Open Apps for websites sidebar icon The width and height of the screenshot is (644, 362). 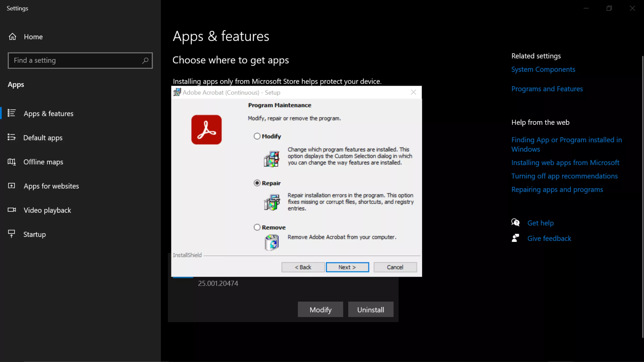tap(11, 186)
